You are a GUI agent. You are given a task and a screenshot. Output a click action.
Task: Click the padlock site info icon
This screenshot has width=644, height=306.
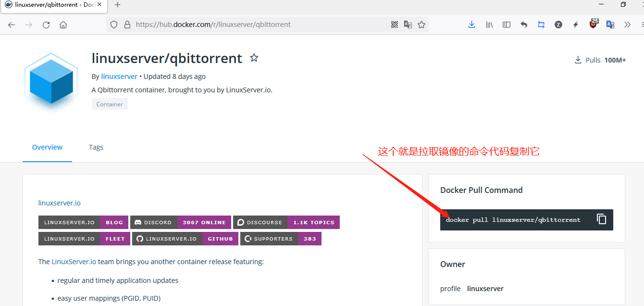tap(127, 25)
